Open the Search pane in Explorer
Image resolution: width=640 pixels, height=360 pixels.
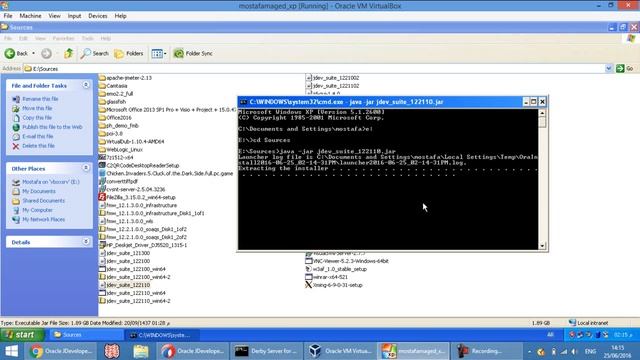coord(94,53)
